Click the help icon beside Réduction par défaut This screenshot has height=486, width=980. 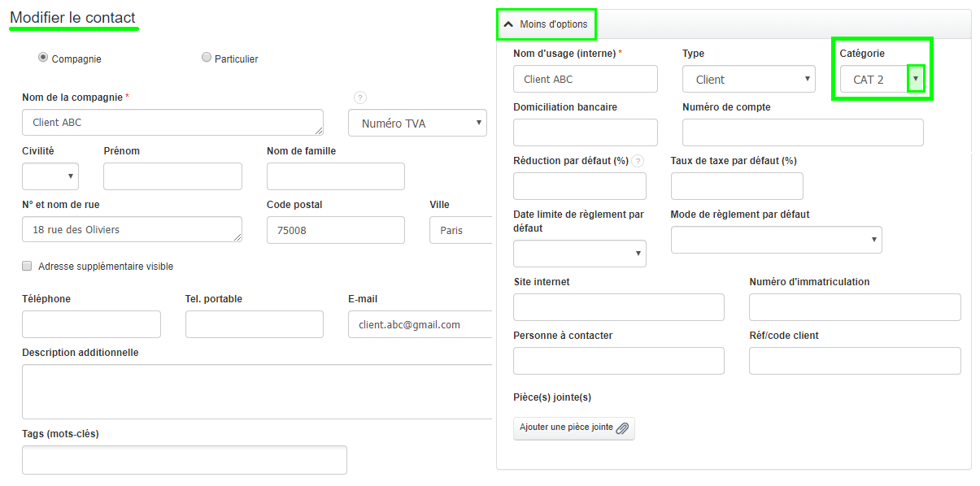(x=638, y=161)
